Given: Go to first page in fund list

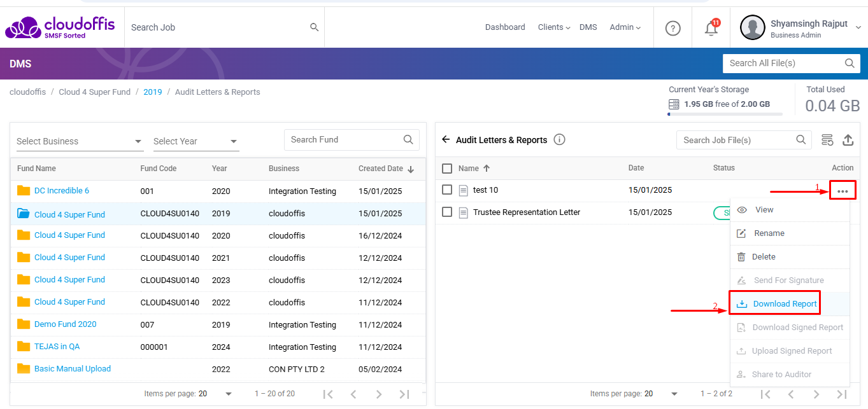Looking at the screenshot, I should (328, 394).
